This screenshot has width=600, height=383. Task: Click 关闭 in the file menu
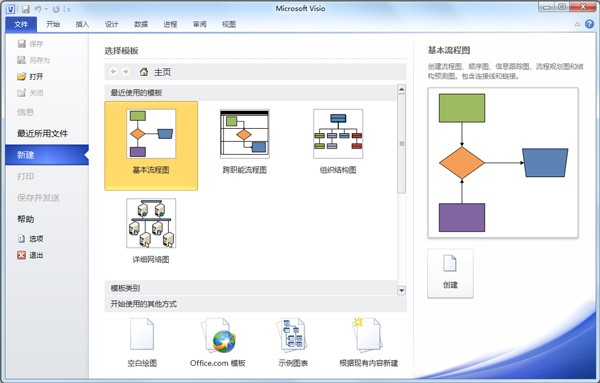tap(30, 93)
